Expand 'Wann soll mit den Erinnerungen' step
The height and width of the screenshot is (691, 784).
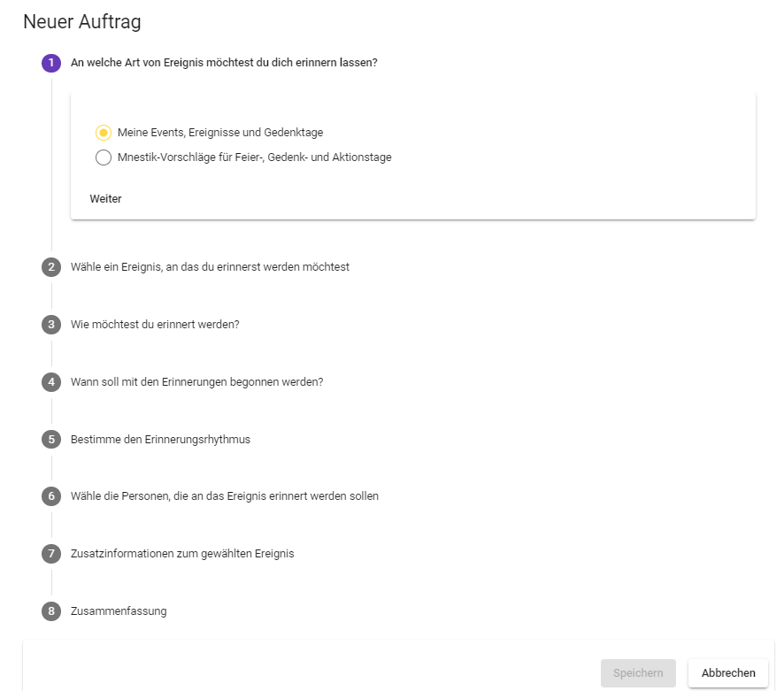196,381
